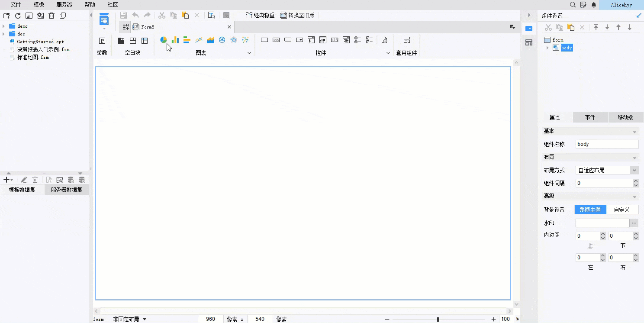
Task: Choose the line chart icon
Action: (199, 40)
